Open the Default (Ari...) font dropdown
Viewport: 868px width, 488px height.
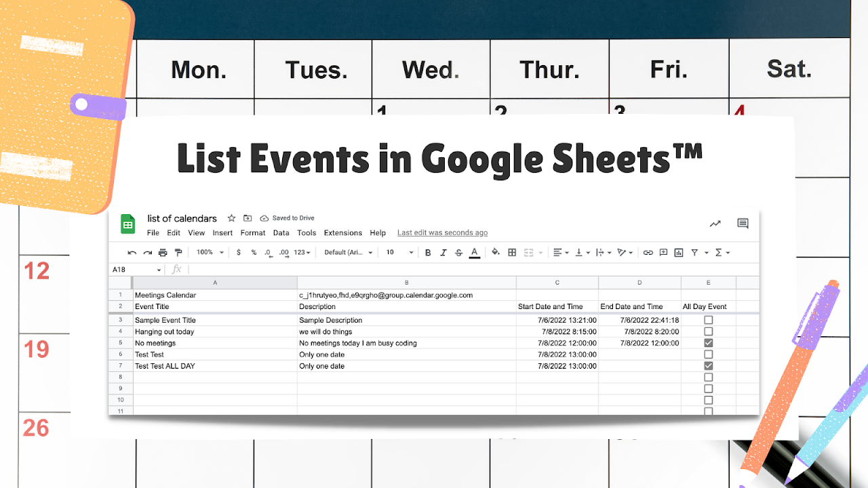349,253
